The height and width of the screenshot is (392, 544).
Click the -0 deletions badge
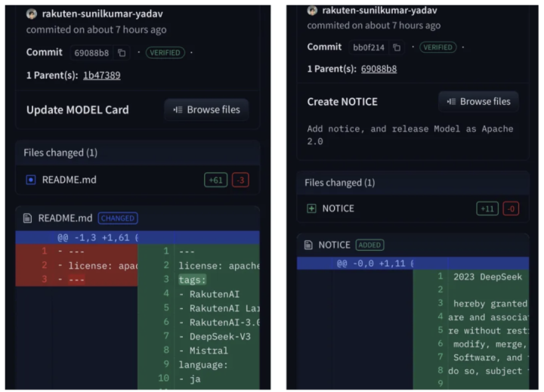[x=511, y=208]
